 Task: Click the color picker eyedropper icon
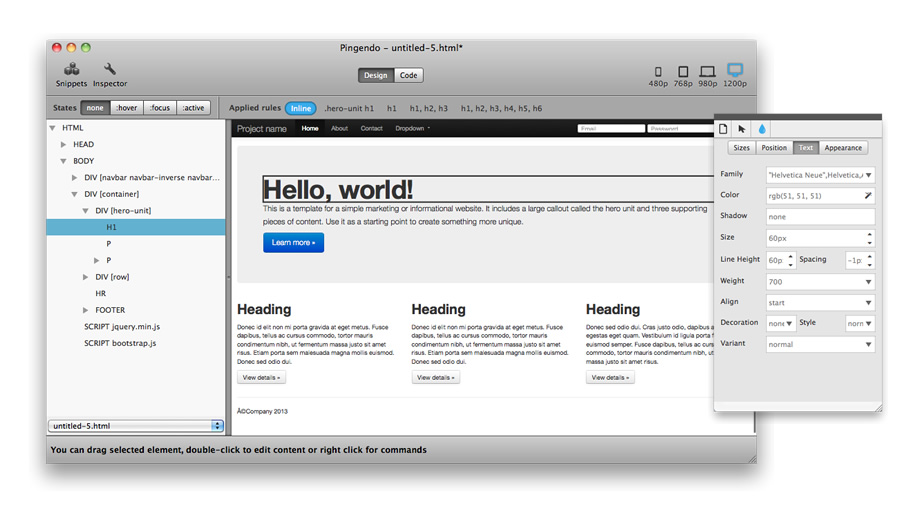click(867, 196)
